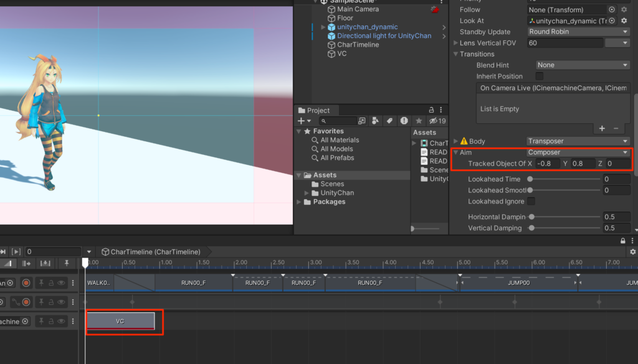Viewport: 638px width, 364px height.
Task: Toggle recording on the animation track
Action: tap(26, 282)
